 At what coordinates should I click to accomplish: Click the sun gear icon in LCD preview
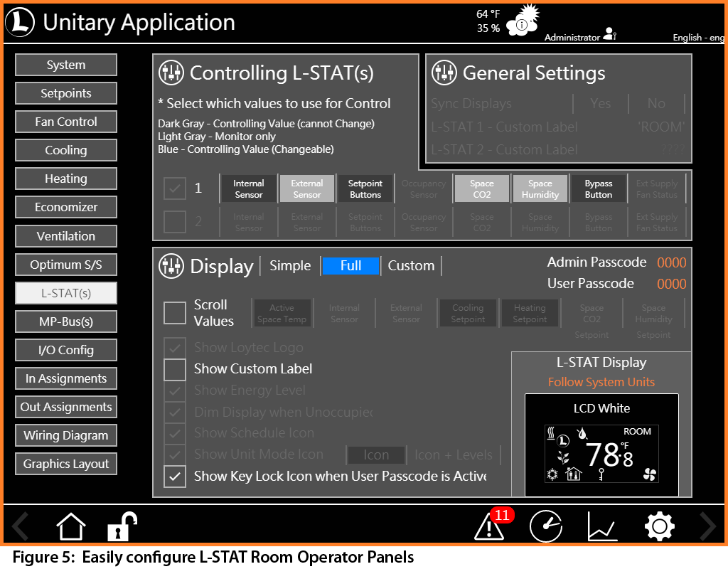coord(552,474)
